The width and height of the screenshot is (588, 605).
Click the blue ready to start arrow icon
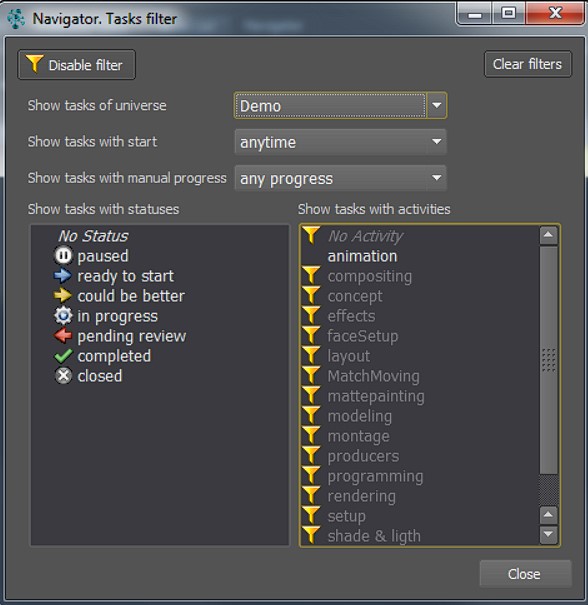click(63, 276)
